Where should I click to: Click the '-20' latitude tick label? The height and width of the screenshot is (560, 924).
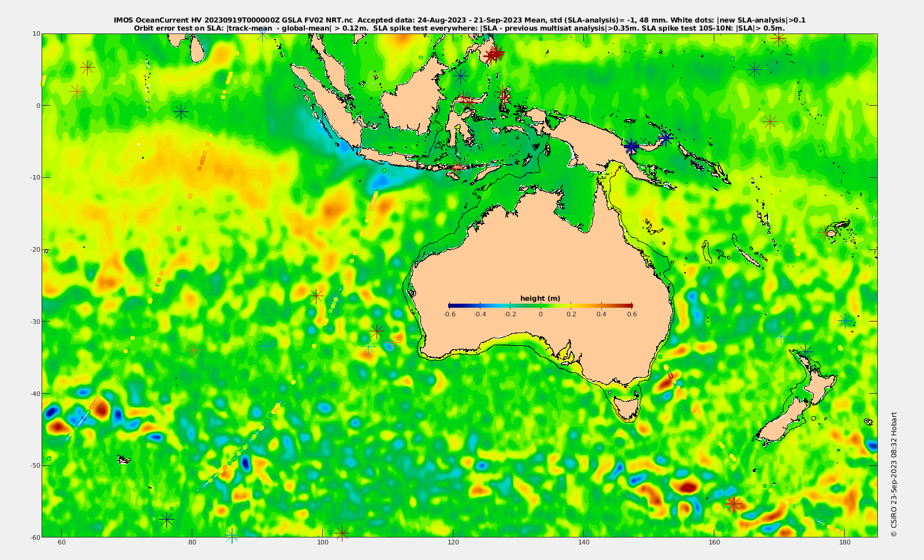(x=35, y=249)
